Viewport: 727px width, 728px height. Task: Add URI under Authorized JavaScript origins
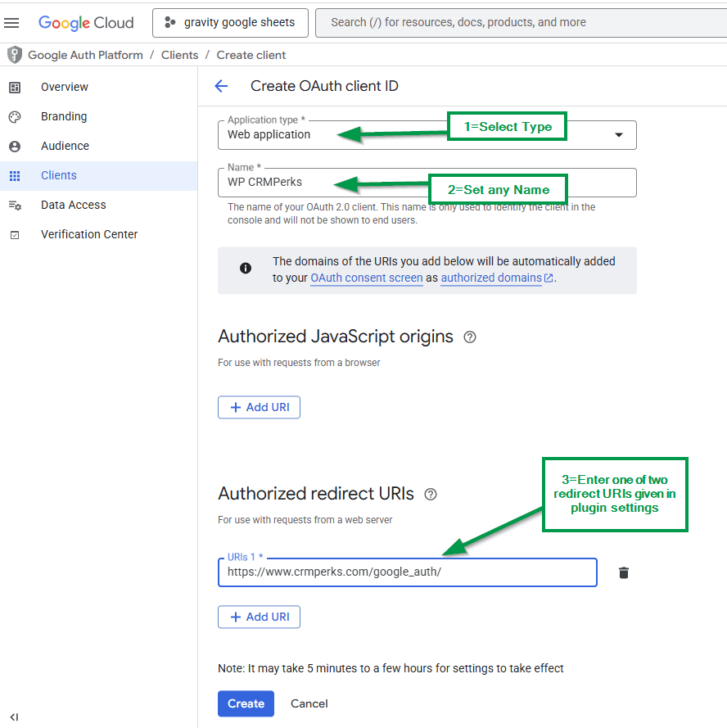259,407
